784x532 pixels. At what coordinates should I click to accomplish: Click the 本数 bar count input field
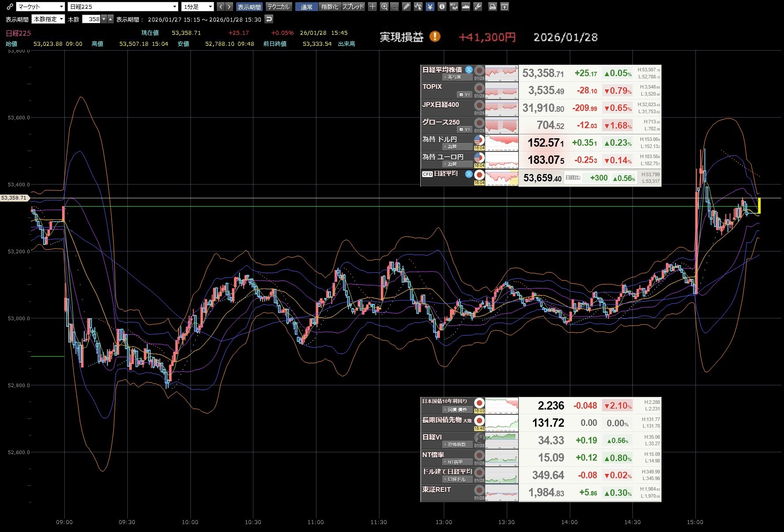92,19
